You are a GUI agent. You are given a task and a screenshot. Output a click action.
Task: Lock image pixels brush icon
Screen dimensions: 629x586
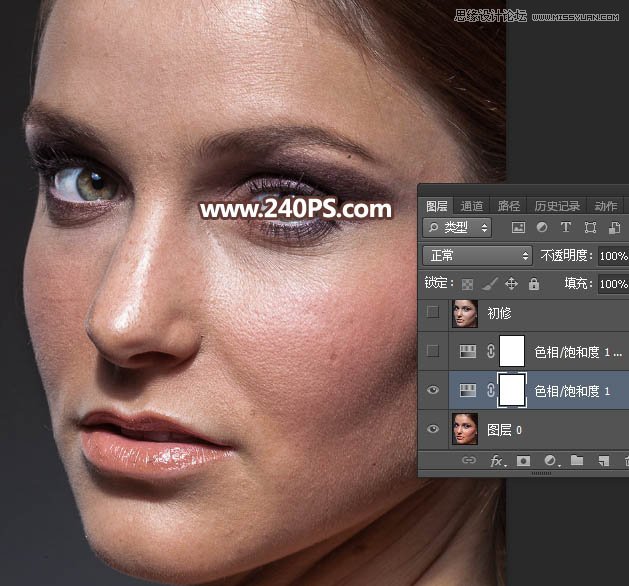coord(490,284)
